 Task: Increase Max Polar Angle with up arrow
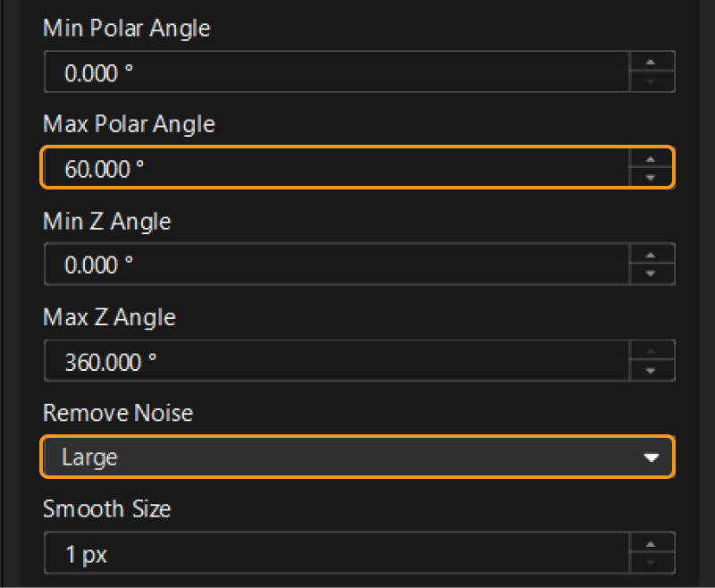click(651, 158)
